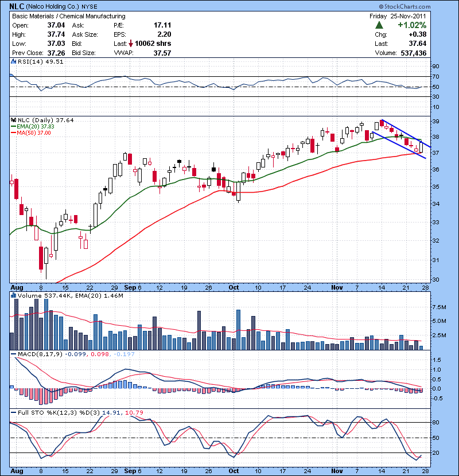Click the EMA(20) 37.83 legend text
The image size is (459, 476).
pyautogui.click(x=35, y=127)
